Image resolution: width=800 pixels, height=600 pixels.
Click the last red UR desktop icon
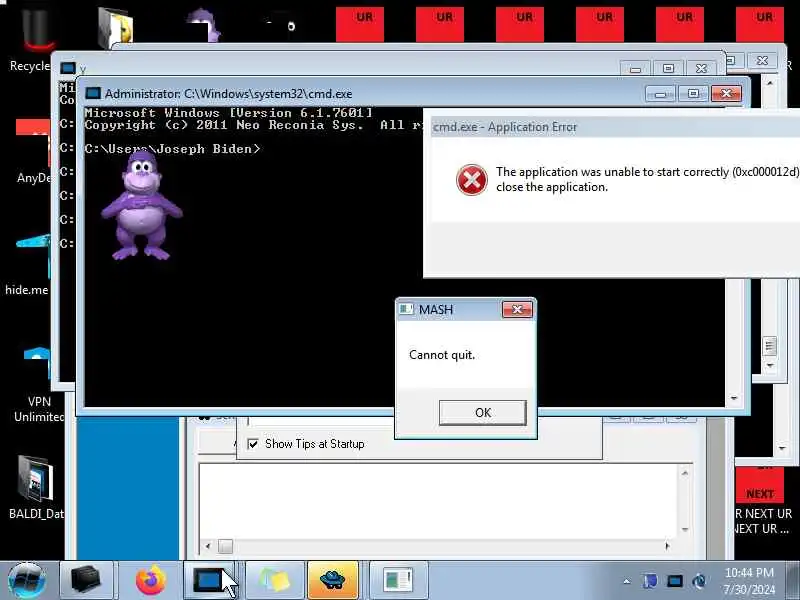760,24
